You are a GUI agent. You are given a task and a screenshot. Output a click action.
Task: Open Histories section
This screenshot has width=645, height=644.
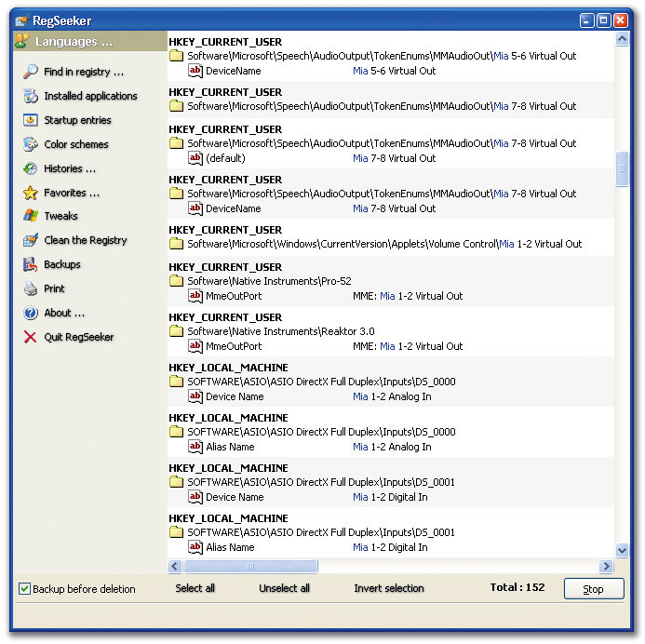(x=70, y=168)
